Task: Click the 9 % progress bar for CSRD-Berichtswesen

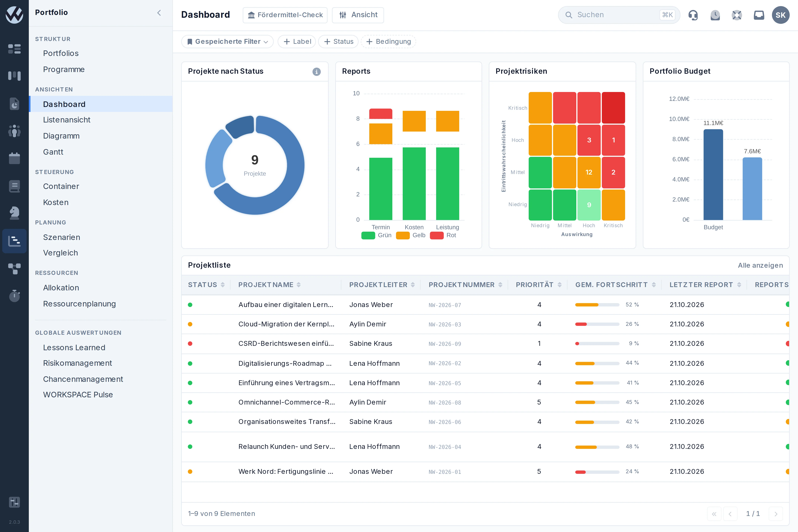Action: coord(597,344)
